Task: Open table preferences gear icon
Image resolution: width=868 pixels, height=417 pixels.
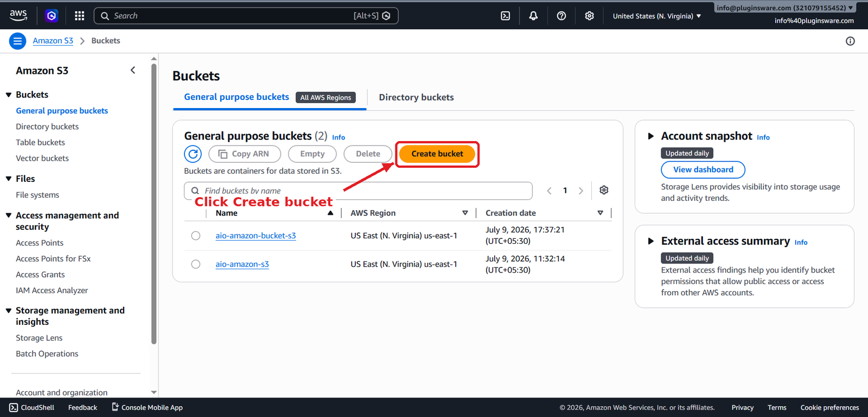Action: [x=604, y=190]
